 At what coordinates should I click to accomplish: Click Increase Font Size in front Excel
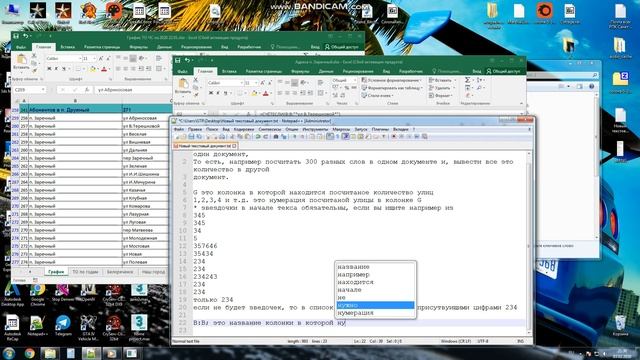(262, 83)
